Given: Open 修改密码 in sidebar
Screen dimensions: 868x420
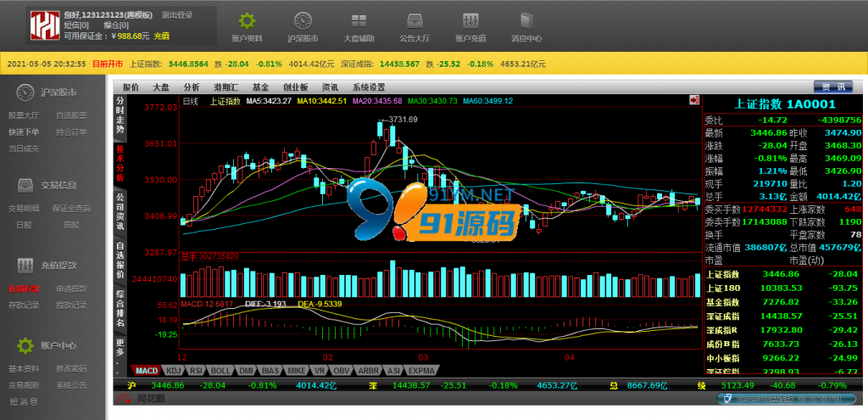Looking at the screenshot, I should tap(71, 368).
